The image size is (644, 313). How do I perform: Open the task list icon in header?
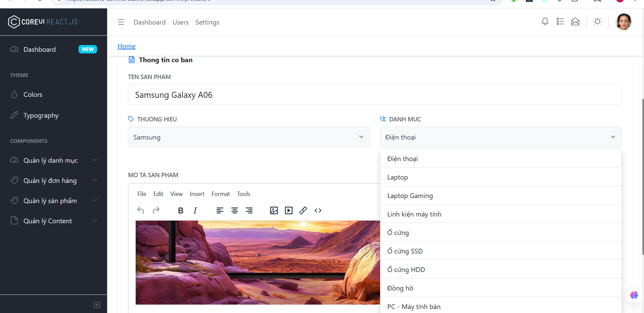pyautogui.click(x=560, y=22)
